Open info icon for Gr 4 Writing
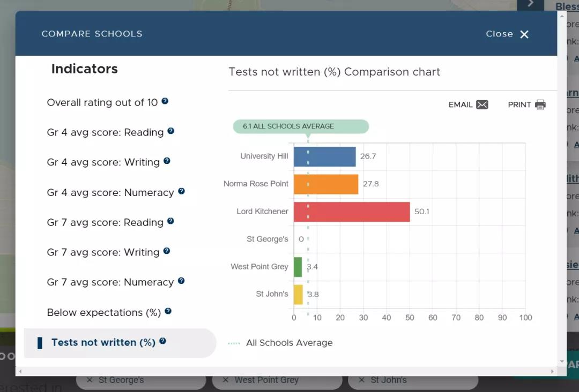Screen dimensions: 579x392 click(x=167, y=161)
